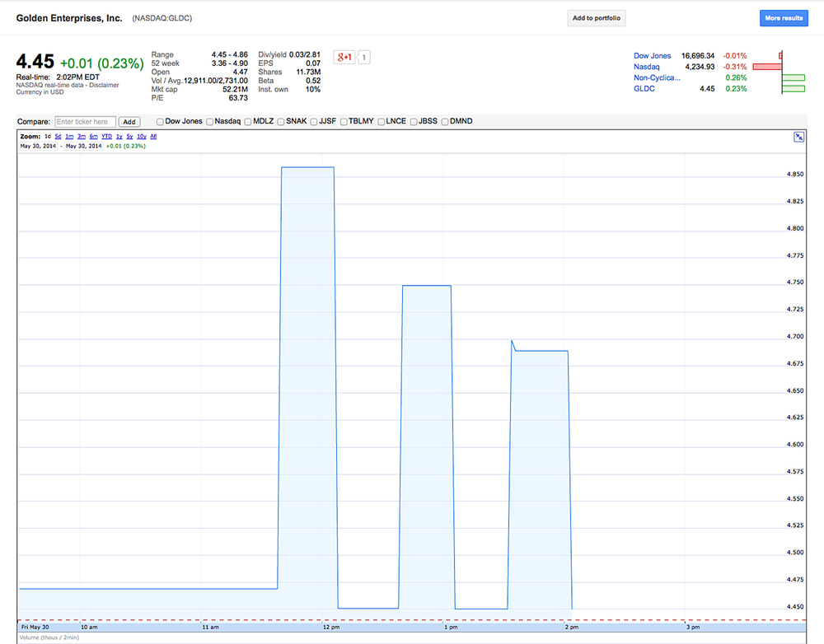
Task: Click Add to portfolio button
Action: click(x=597, y=18)
